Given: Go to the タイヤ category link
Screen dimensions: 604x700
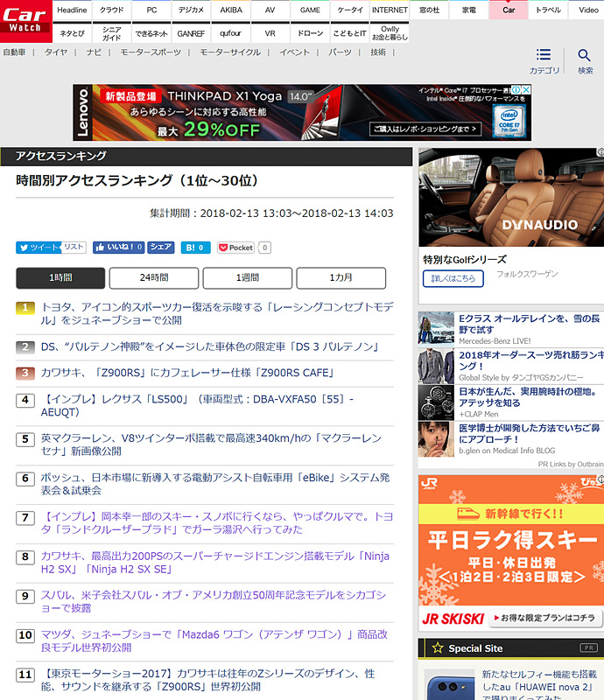Looking at the screenshot, I should click(x=56, y=52).
